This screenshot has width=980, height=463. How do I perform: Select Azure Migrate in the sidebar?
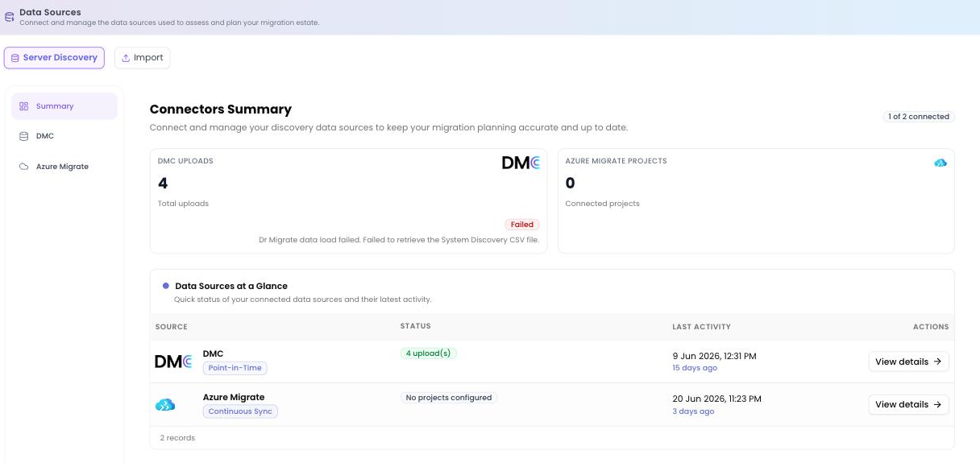coord(64,167)
